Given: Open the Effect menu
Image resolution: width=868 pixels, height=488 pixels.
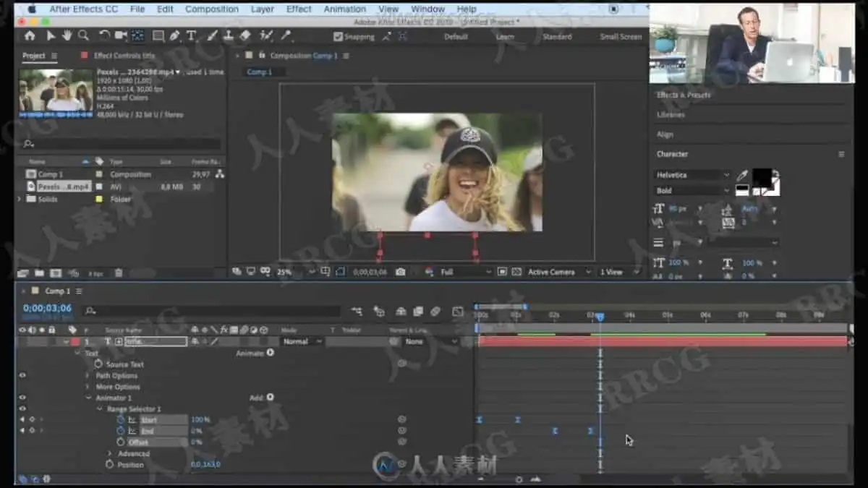Looking at the screenshot, I should [x=299, y=9].
